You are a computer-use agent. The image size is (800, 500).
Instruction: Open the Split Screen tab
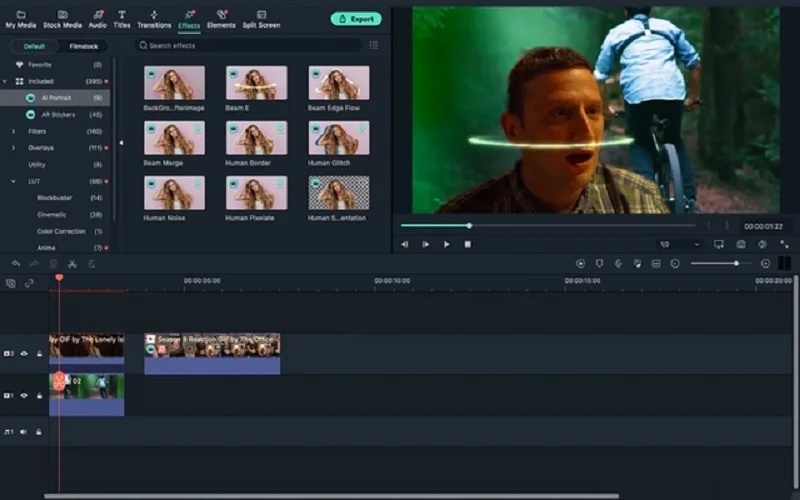[261, 19]
